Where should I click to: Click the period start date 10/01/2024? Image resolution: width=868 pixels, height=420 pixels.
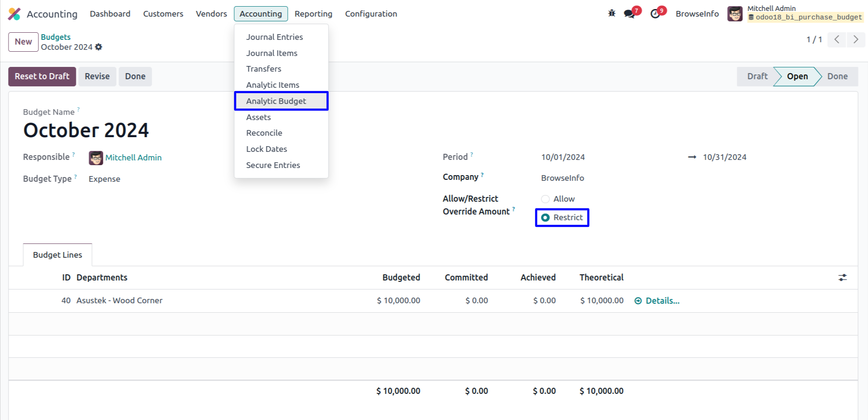[563, 157]
